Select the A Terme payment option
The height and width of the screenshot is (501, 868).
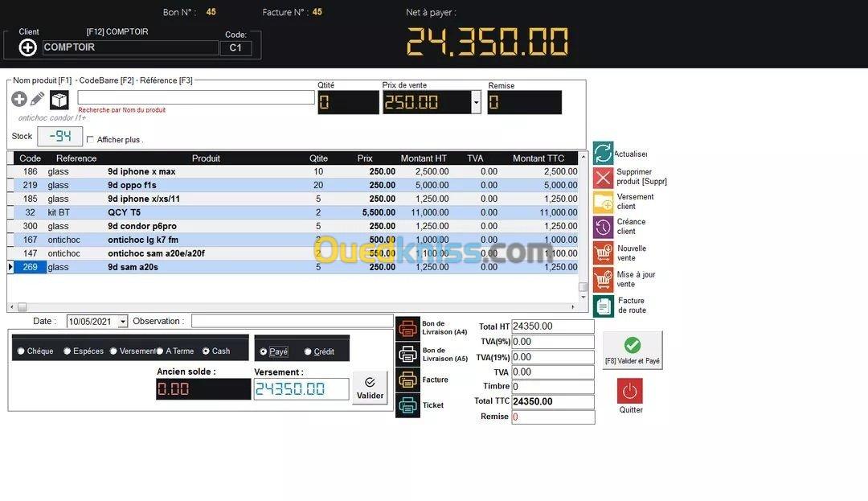pyautogui.click(x=159, y=351)
